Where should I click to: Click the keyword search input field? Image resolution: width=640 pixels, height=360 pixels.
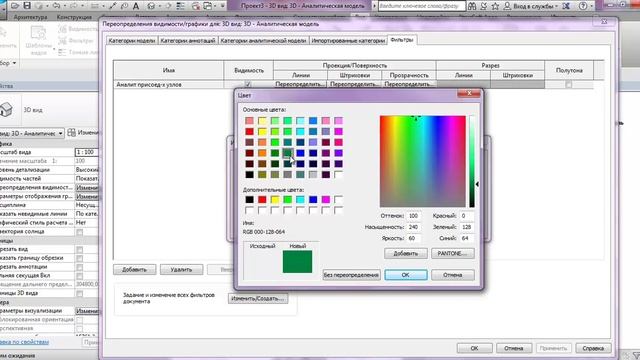coord(421,6)
